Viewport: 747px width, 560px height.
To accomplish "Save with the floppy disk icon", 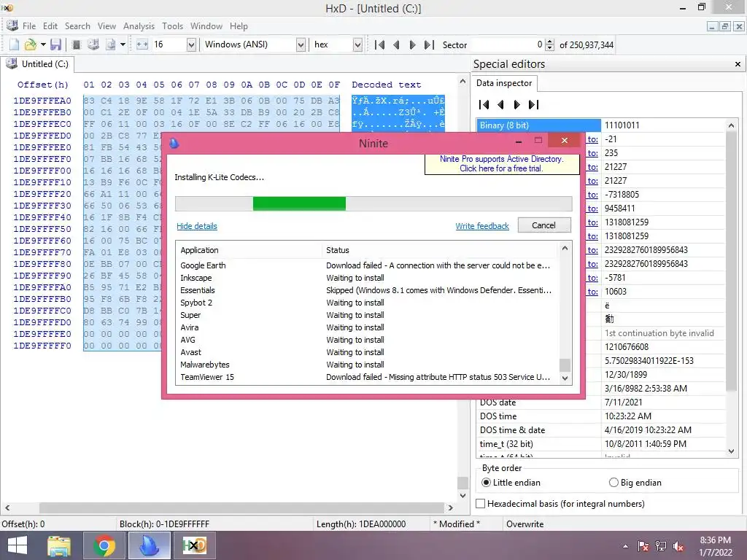I will point(55,44).
